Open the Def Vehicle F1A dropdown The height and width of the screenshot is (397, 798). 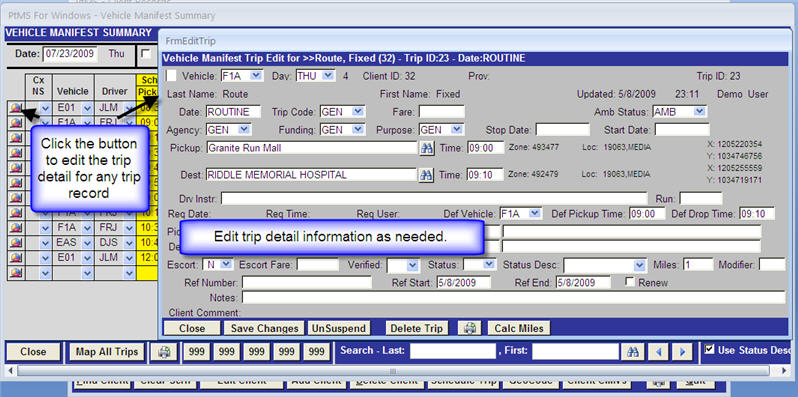pyautogui.click(x=535, y=214)
